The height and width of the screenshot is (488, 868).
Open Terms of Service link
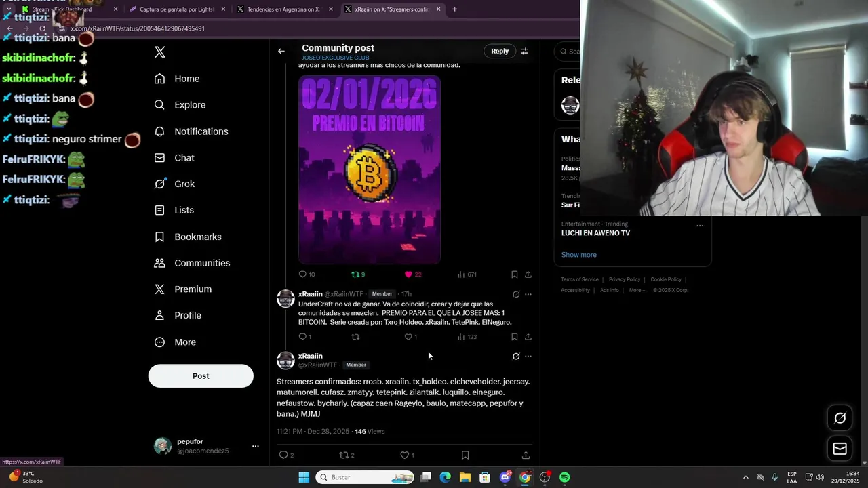[x=580, y=279]
